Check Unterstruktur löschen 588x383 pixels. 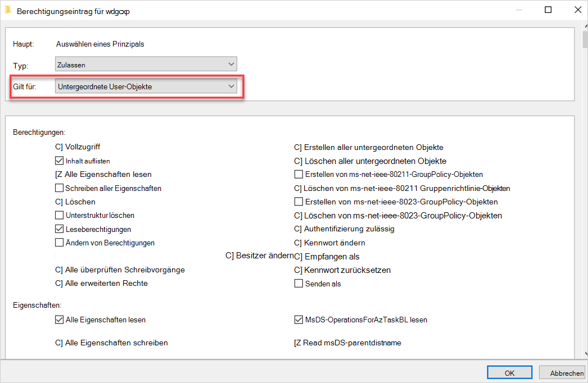click(x=59, y=215)
